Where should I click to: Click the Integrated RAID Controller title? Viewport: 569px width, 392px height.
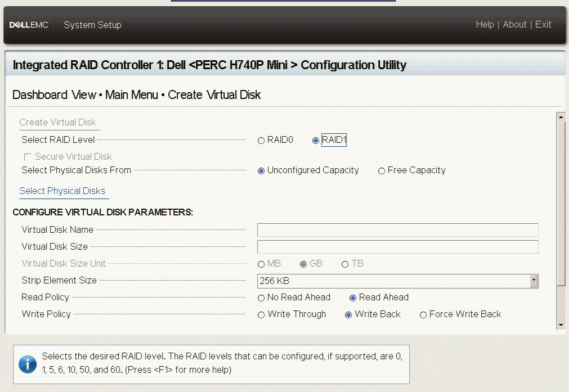coord(209,65)
